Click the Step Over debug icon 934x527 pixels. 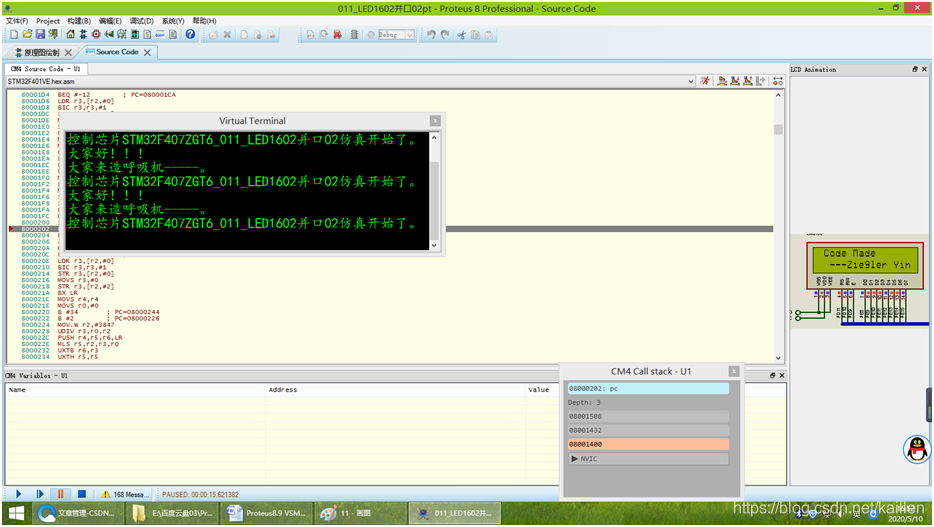[722, 81]
